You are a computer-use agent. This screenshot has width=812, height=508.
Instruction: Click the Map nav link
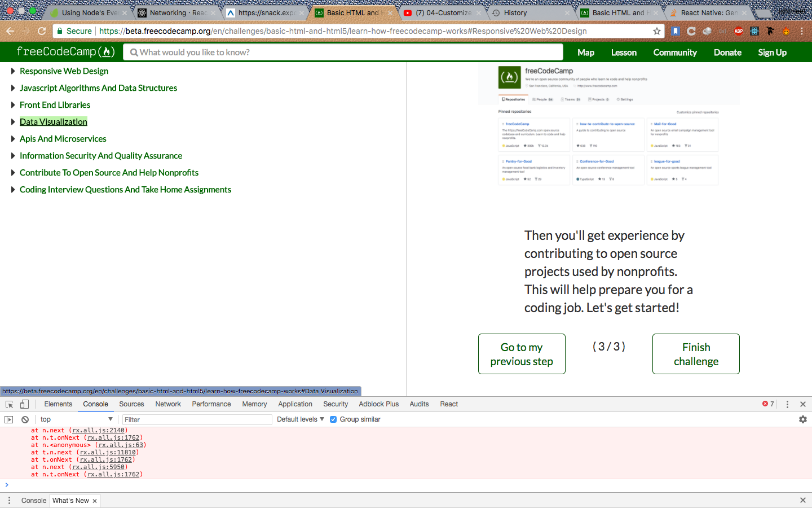(x=586, y=52)
